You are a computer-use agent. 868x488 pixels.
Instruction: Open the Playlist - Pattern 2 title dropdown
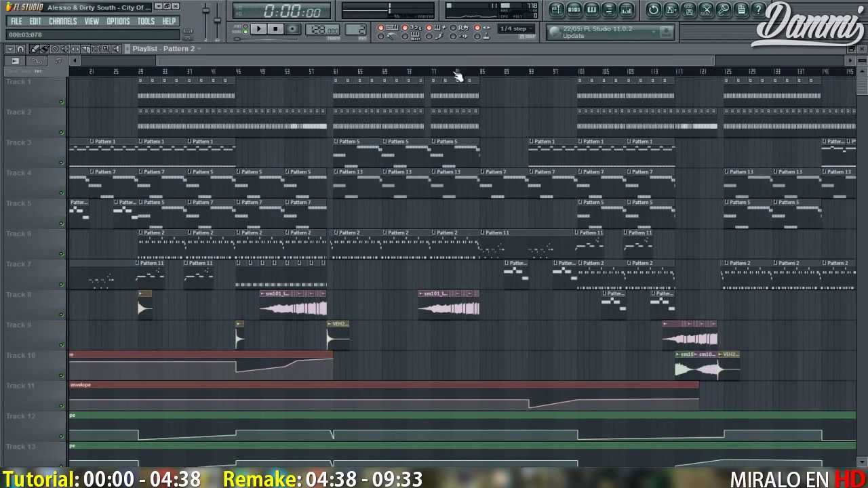click(x=199, y=49)
